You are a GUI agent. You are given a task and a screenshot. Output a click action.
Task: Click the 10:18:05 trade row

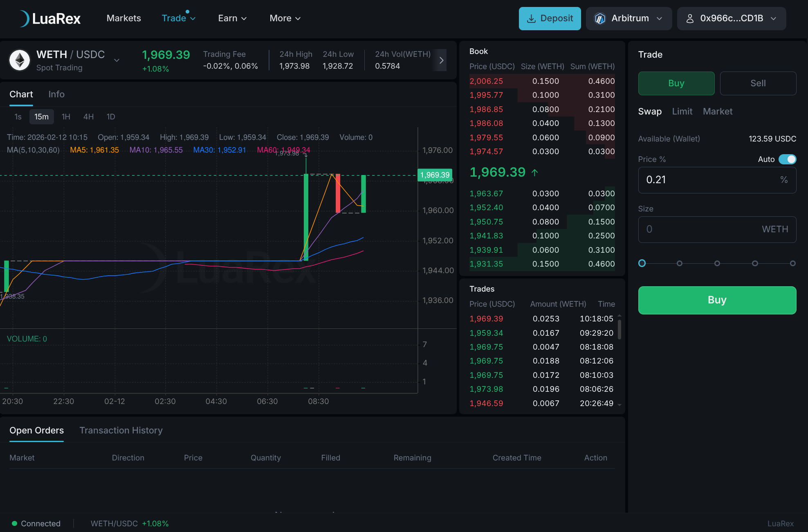click(x=542, y=319)
